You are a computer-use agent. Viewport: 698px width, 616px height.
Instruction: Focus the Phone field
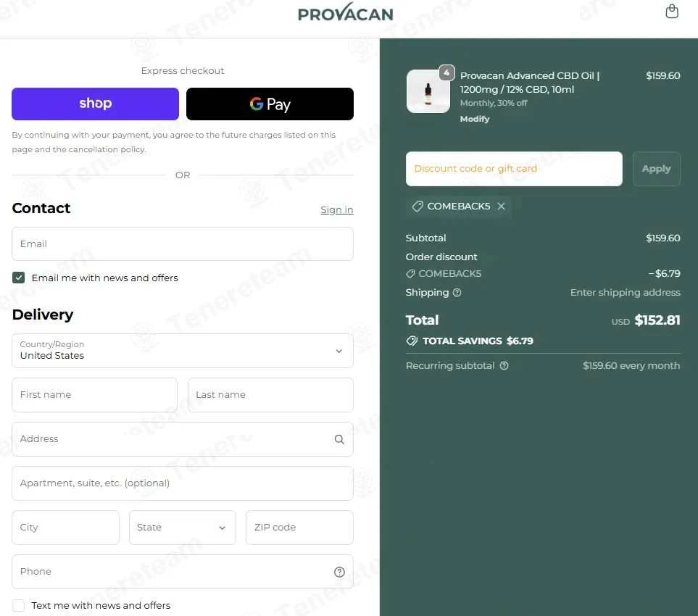click(183, 572)
